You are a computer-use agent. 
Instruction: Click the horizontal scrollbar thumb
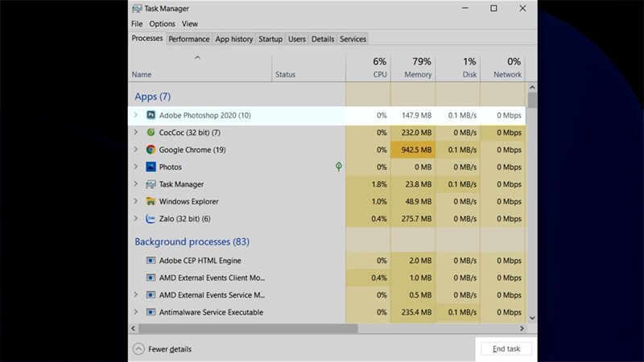(x=248, y=328)
